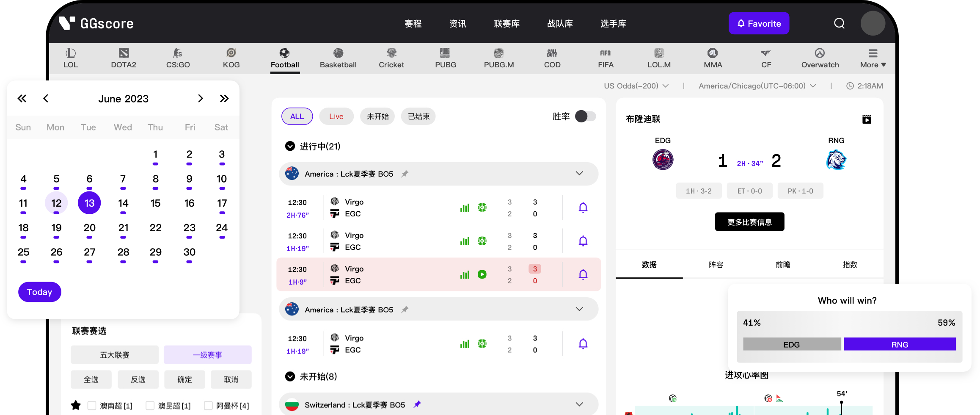This screenshot has height=415, width=980.
Task: Click the EDG team logo
Action: point(663,160)
